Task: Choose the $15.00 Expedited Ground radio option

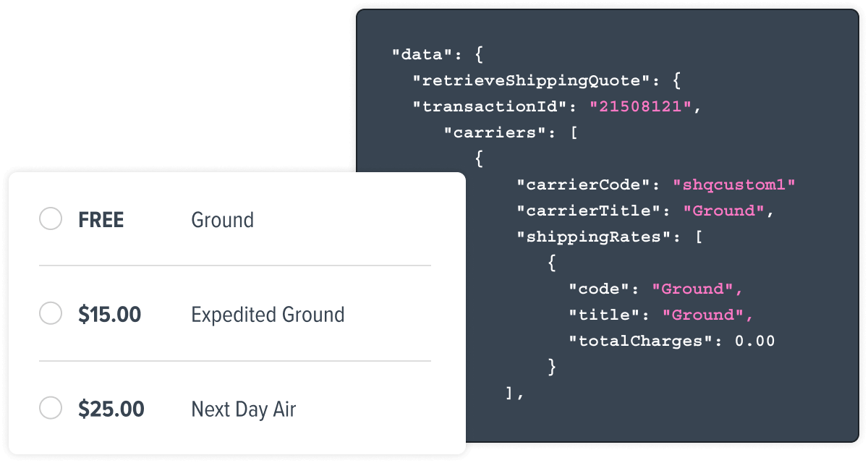Action: point(51,314)
